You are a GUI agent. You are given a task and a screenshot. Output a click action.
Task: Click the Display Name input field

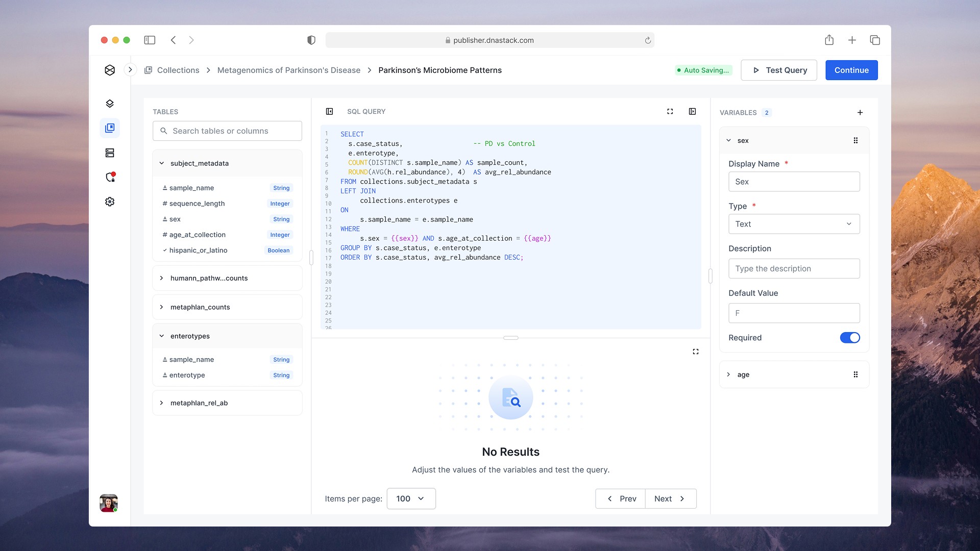pyautogui.click(x=794, y=182)
